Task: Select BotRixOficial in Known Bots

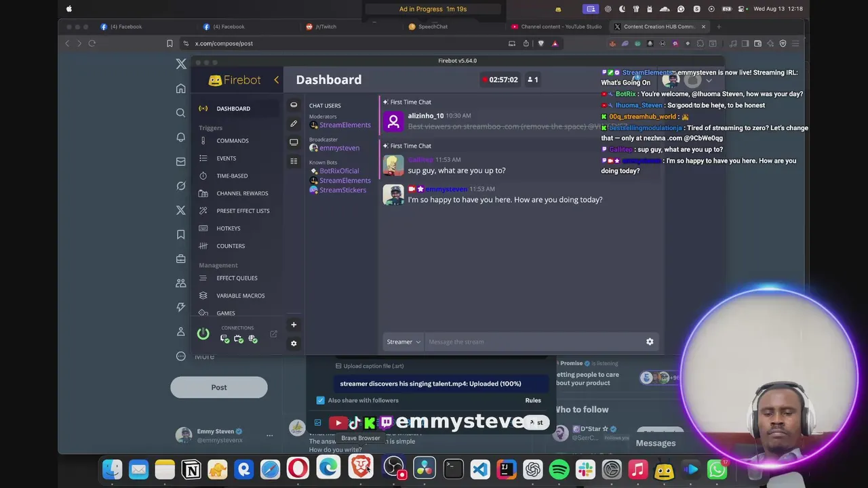Action: click(x=339, y=171)
